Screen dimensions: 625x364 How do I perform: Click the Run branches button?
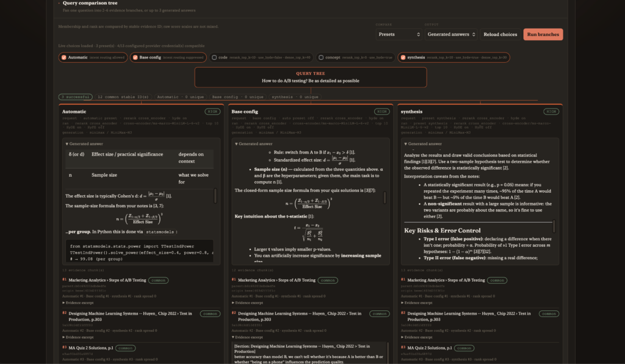[x=543, y=34]
